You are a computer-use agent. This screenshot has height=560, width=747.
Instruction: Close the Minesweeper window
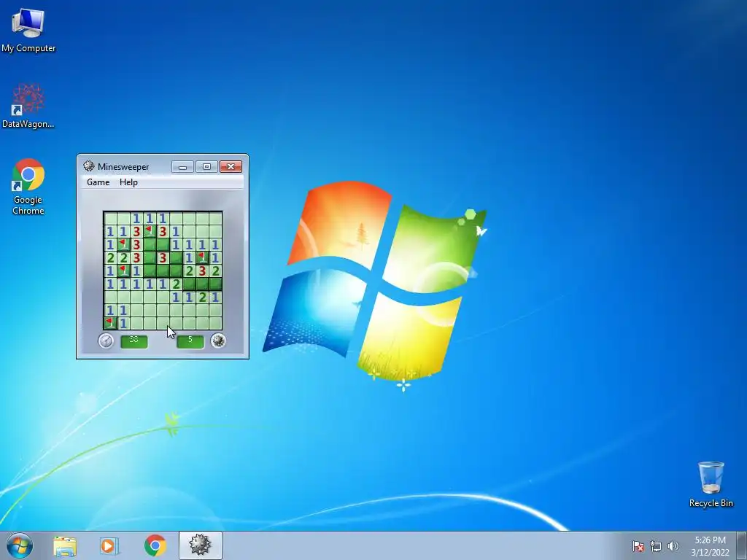[231, 167]
